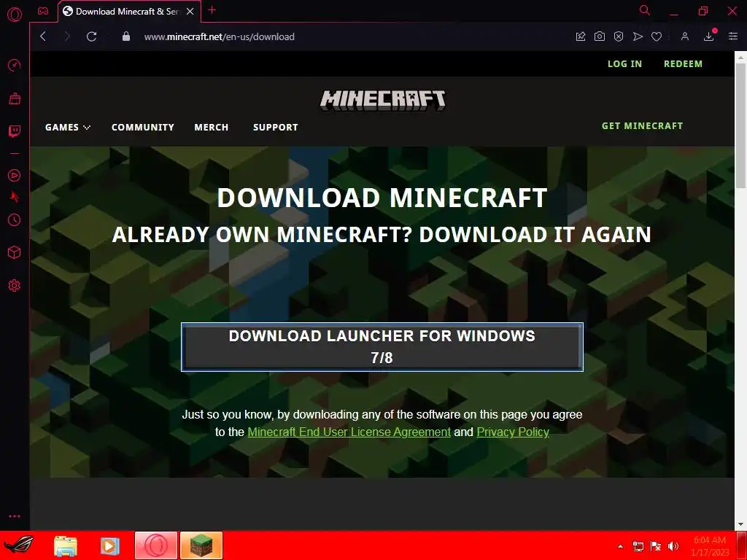This screenshot has height=560, width=747.
Task: Go back to previous page
Action: click(x=43, y=36)
